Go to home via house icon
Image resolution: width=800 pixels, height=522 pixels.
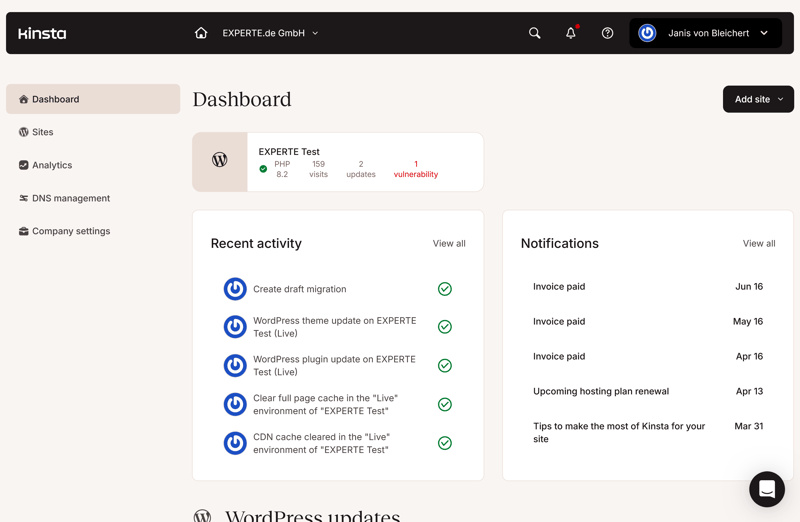tap(201, 33)
